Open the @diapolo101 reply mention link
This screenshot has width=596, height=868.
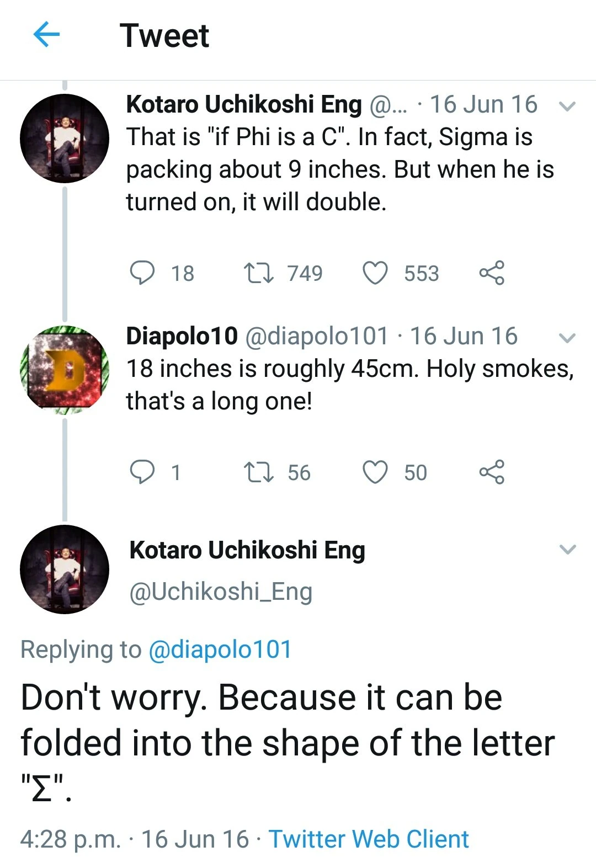[x=220, y=649]
